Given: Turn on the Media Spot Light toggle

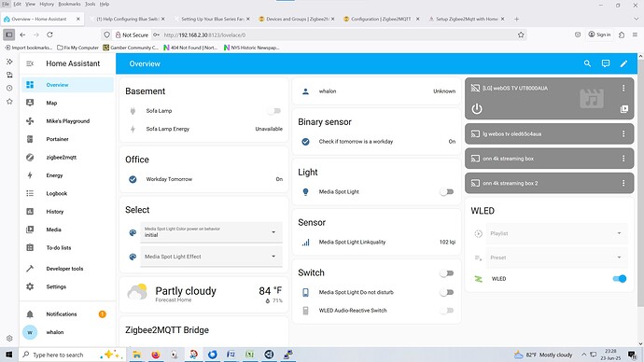Looking at the screenshot, I should tap(447, 191).
